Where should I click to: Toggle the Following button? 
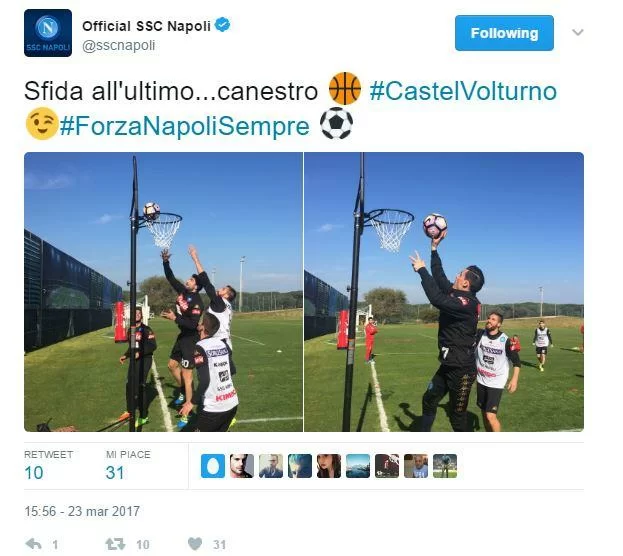(x=504, y=33)
